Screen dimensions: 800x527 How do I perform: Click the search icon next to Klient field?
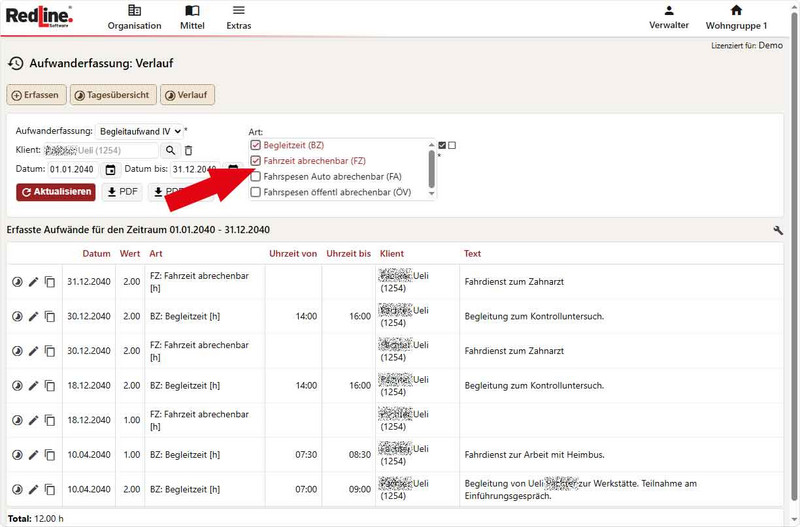point(170,150)
